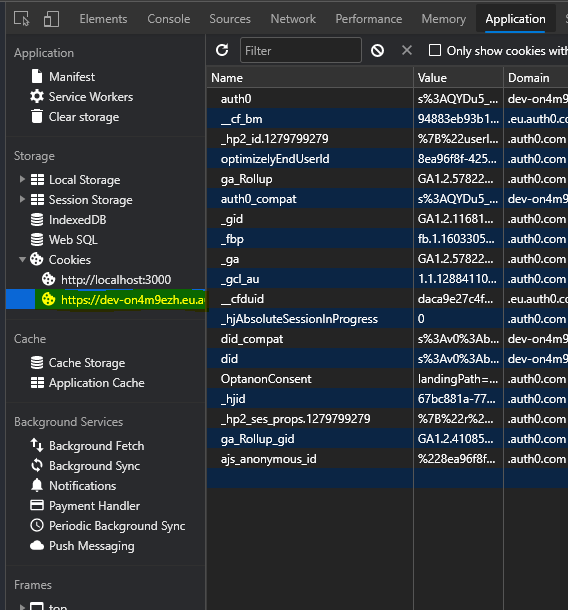
Task: Select the __cfduid cookie row
Action: coord(387,299)
